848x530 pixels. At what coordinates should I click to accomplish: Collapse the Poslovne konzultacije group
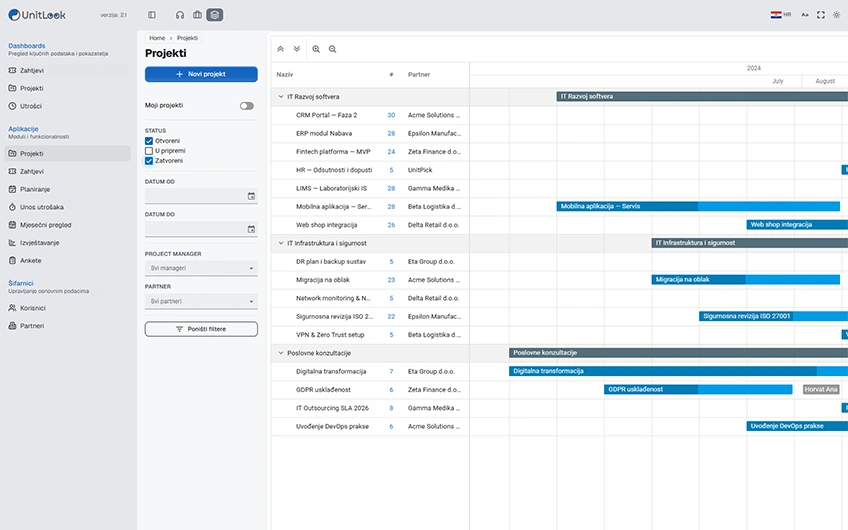pos(281,353)
